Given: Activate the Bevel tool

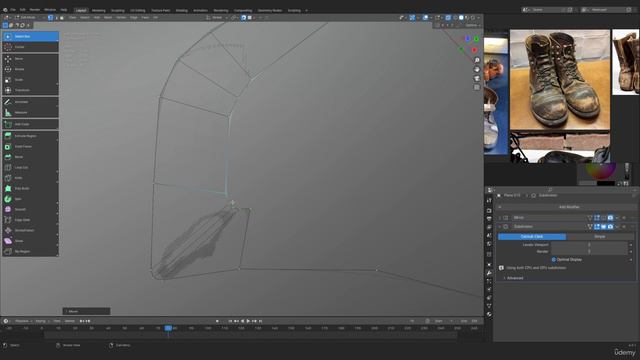Looking at the screenshot, I should pyautogui.click(x=30, y=157).
